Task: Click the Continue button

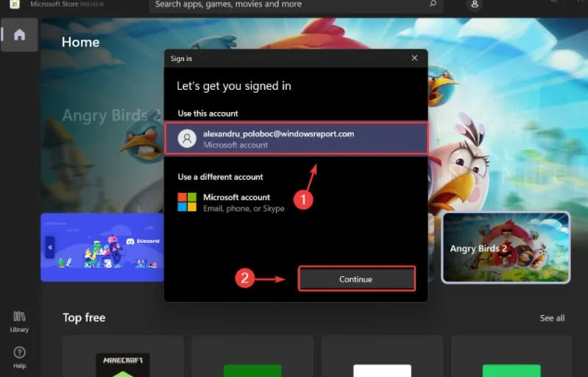Action: click(x=357, y=279)
